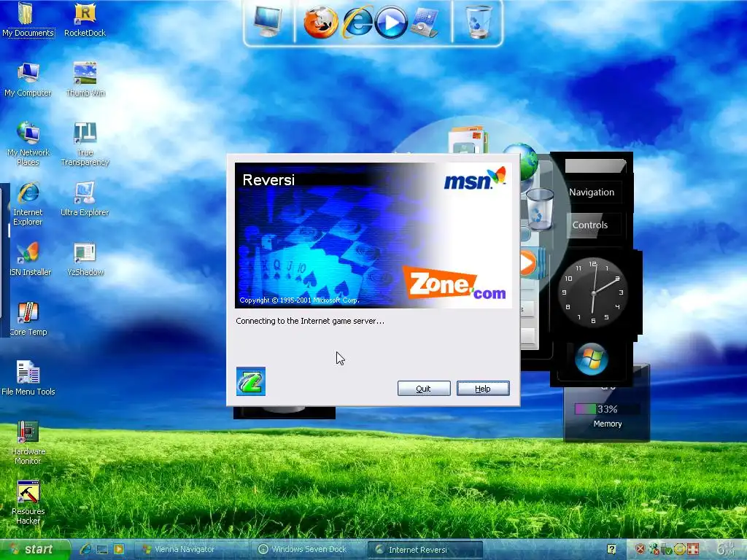Viewport: 747px width, 560px height.
Task: Click the Internet Explorer quick launch icon
Action: point(86,550)
